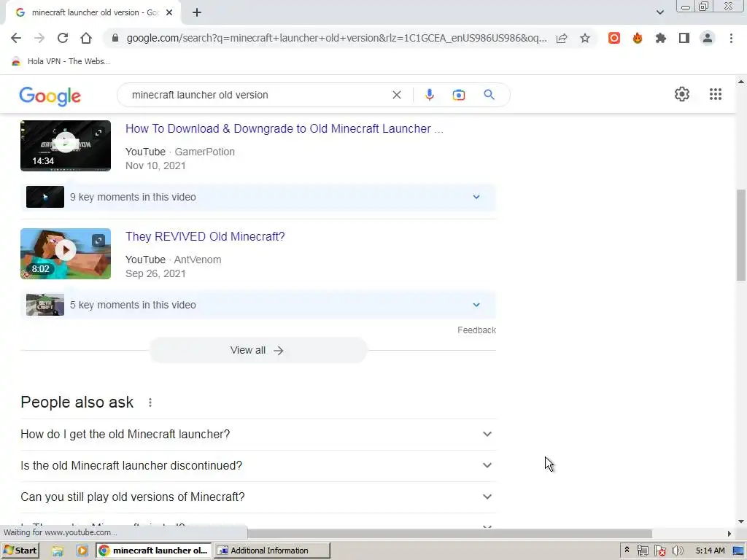Open Google quick settings gear
The image size is (747, 560).
point(682,94)
